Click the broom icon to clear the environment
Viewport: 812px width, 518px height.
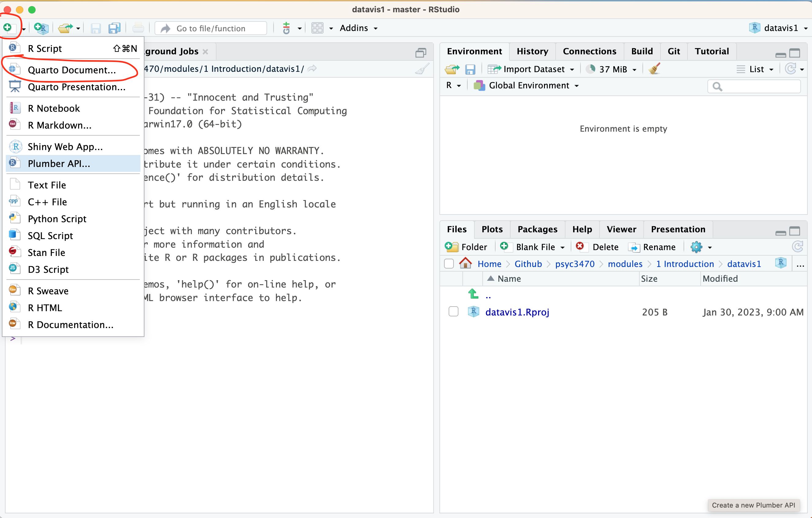pos(654,69)
